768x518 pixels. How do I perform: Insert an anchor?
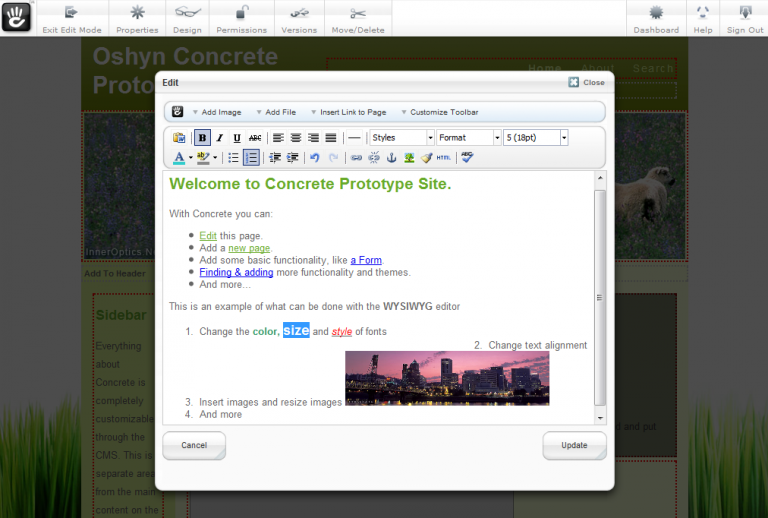(x=391, y=158)
